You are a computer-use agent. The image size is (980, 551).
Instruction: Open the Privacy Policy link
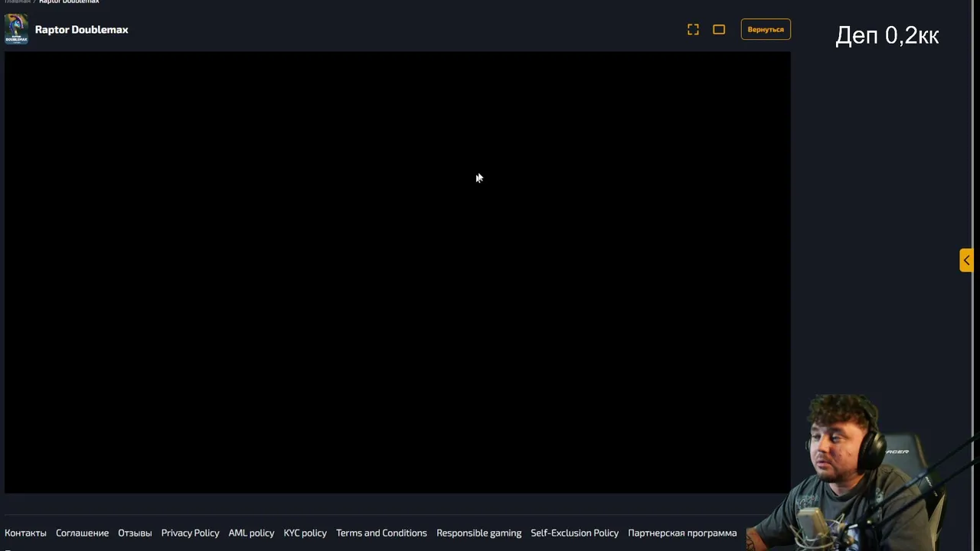point(190,533)
